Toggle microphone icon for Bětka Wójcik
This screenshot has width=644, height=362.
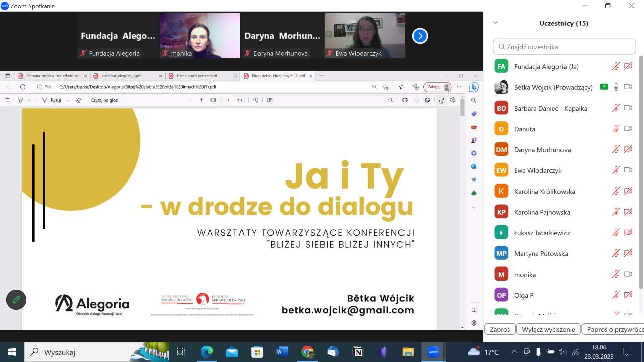coord(616,87)
